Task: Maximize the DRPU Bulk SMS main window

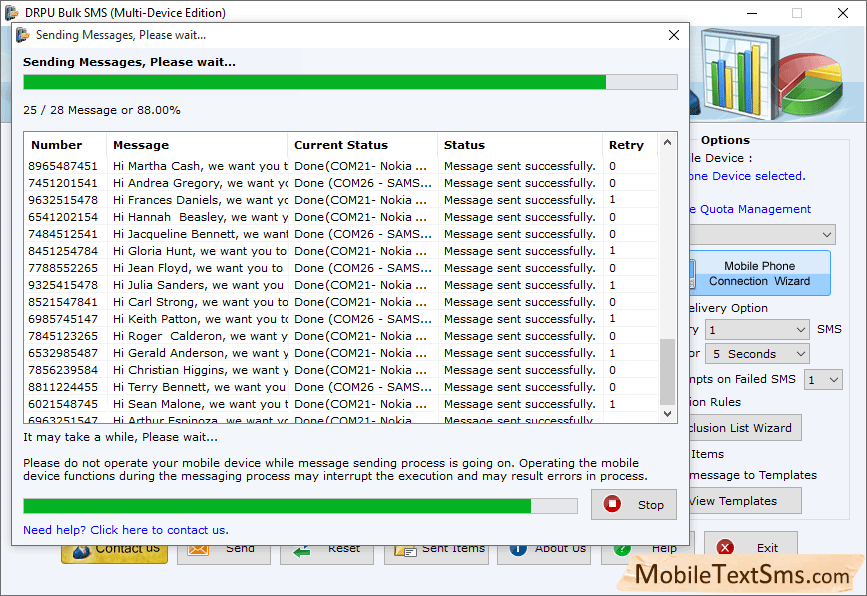Action: tap(797, 13)
